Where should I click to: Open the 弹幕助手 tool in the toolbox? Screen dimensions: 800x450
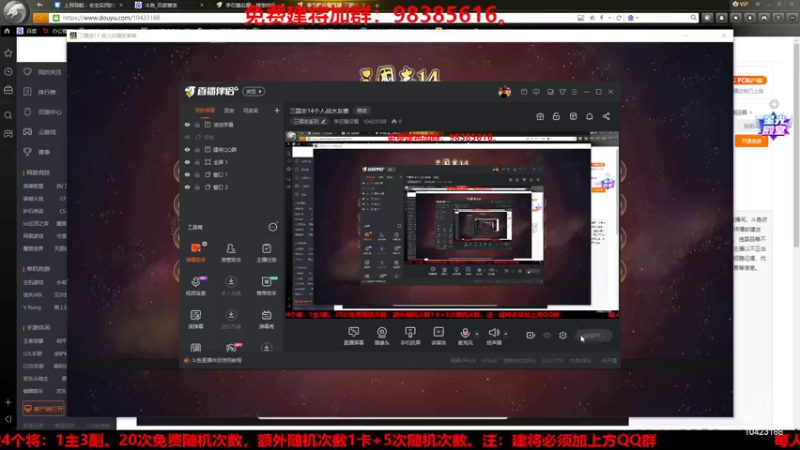point(195,253)
